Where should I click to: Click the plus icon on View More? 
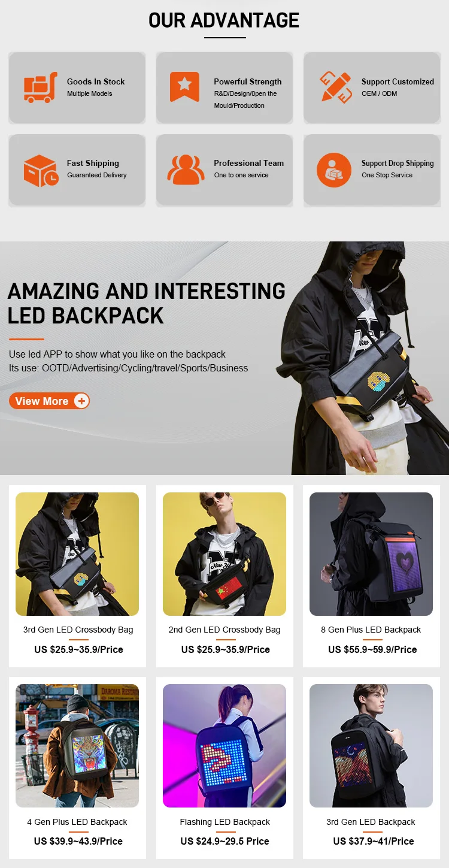point(81,401)
